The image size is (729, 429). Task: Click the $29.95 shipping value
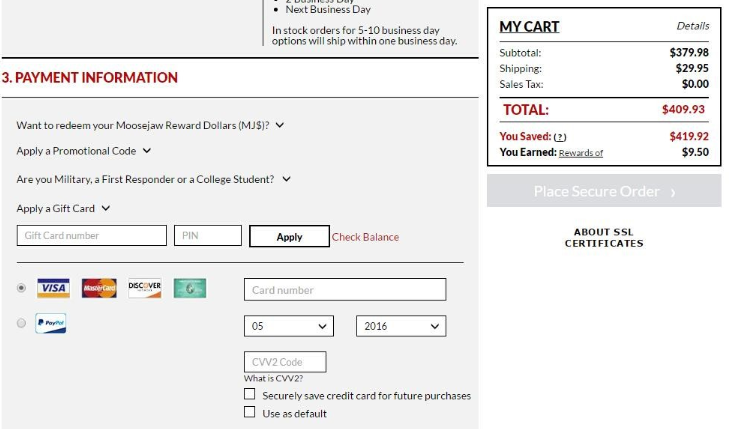pos(692,68)
